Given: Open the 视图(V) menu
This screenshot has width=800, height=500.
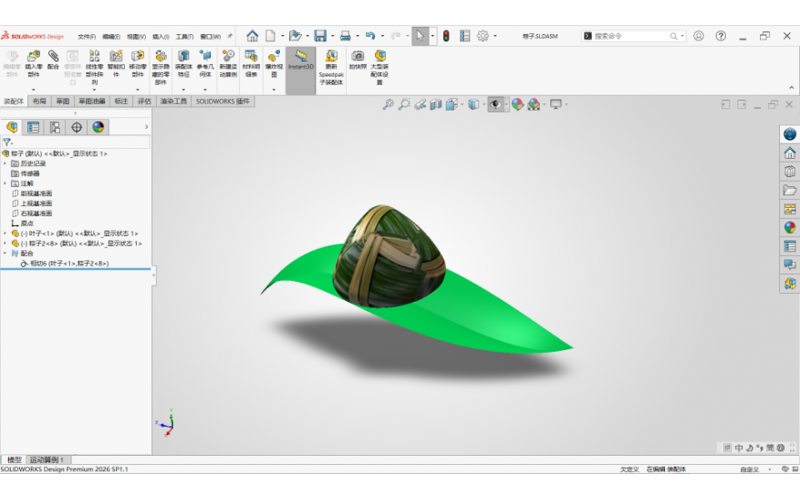Looking at the screenshot, I should pos(136,36).
